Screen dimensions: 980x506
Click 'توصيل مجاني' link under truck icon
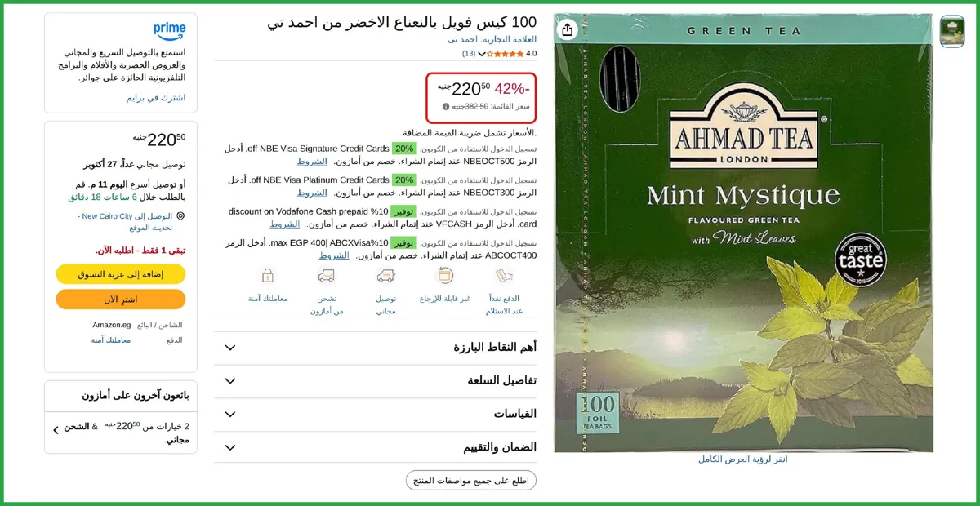click(386, 304)
